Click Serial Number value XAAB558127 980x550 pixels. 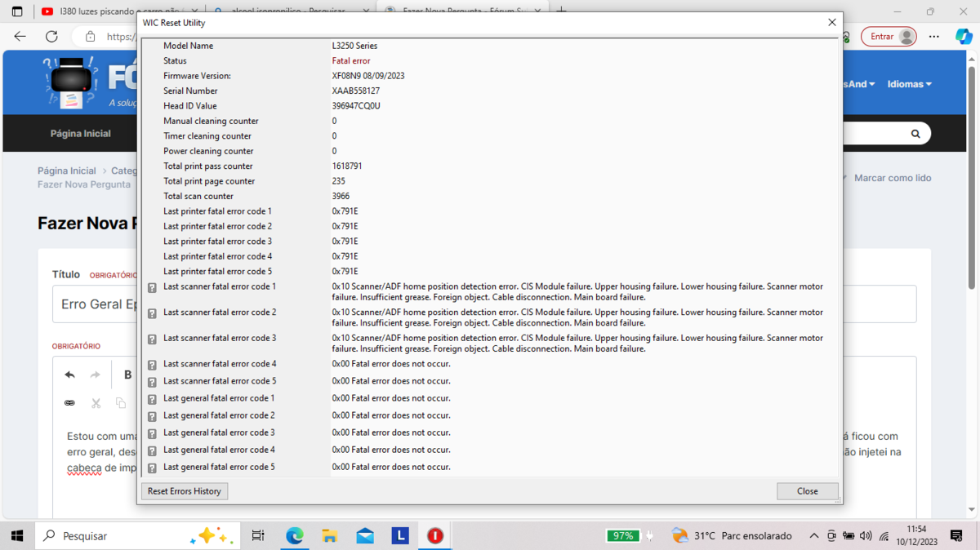click(356, 91)
